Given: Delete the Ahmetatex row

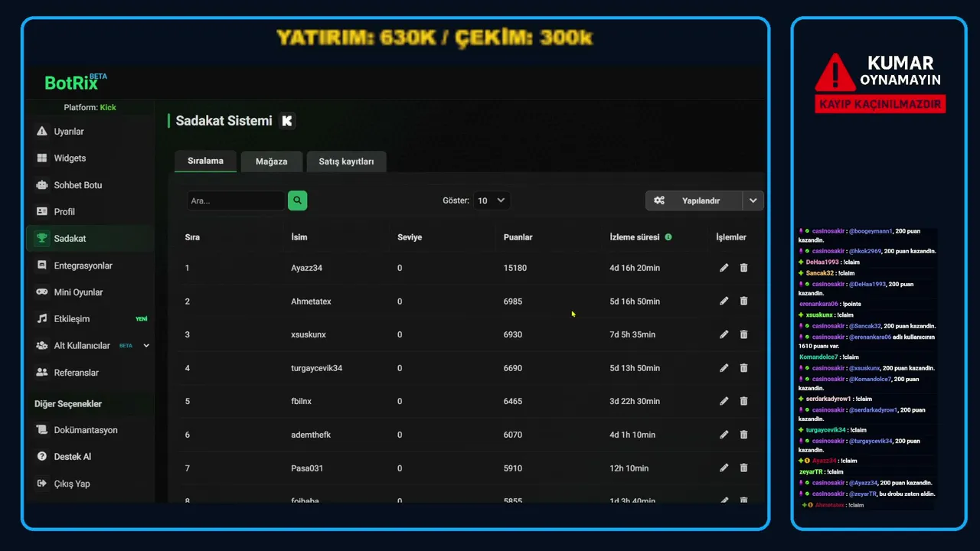Looking at the screenshot, I should 743,302.
